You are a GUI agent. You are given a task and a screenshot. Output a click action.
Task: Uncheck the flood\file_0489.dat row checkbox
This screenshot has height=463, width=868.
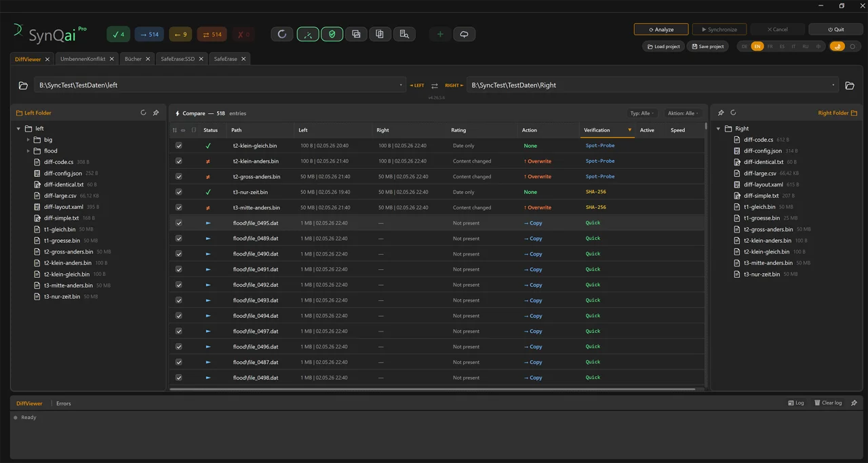pyautogui.click(x=179, y=239)
